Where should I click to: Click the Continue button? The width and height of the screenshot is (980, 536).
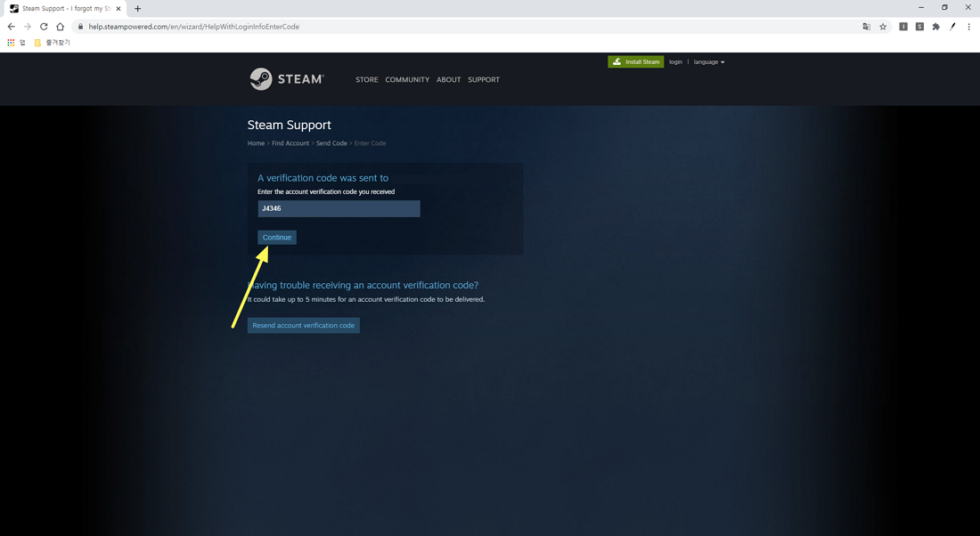(277, 238)
